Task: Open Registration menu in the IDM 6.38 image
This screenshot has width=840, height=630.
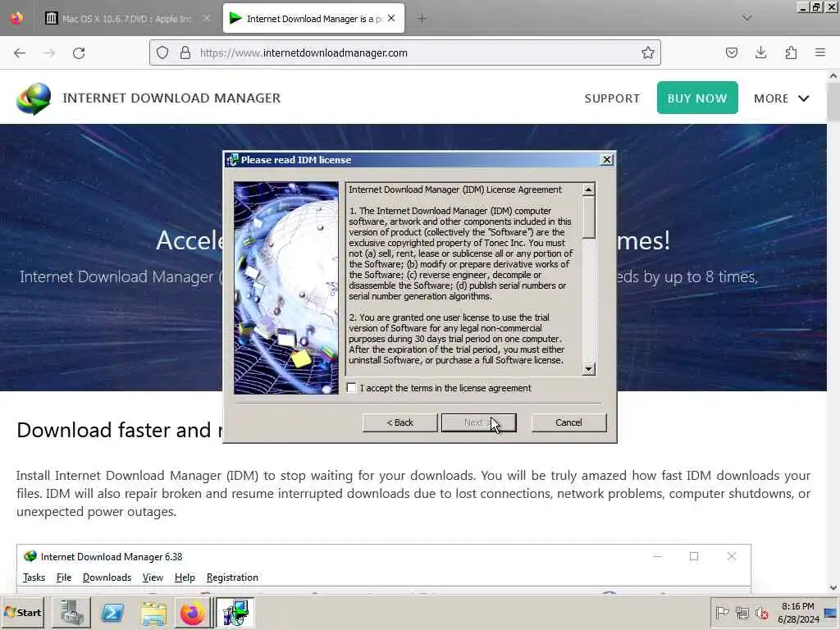Action: click(x=232, y=577)
